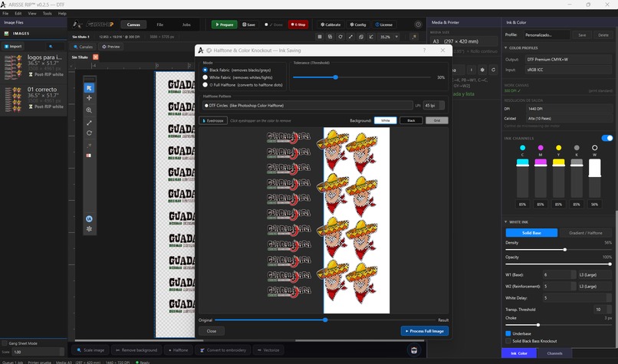Click the power icon right of License
This screenshot has width=618, height=364.
coord(418,25)
